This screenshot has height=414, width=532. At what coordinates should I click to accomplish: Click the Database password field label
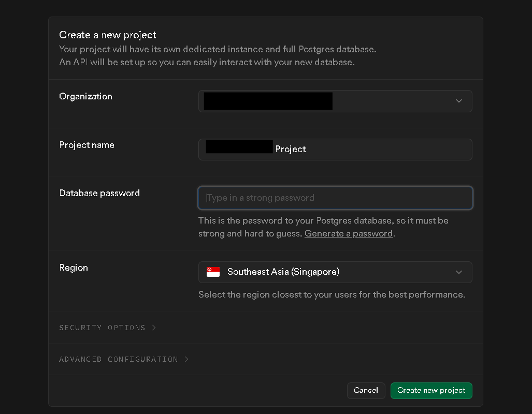pos(99,193)
